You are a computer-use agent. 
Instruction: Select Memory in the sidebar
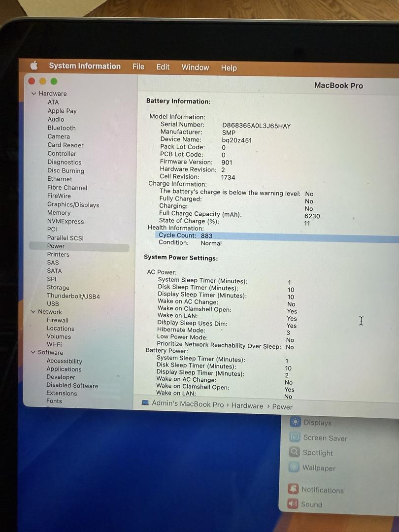pos(59,213)
